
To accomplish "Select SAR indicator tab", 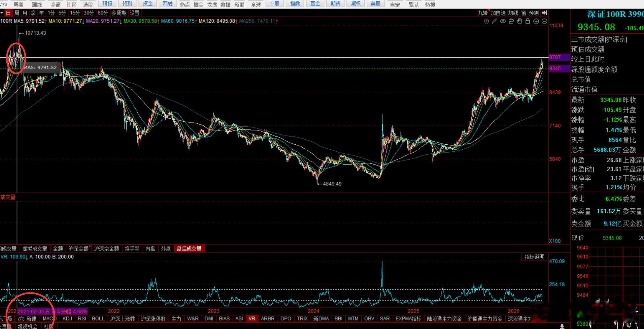I will [x=385, y=318].
